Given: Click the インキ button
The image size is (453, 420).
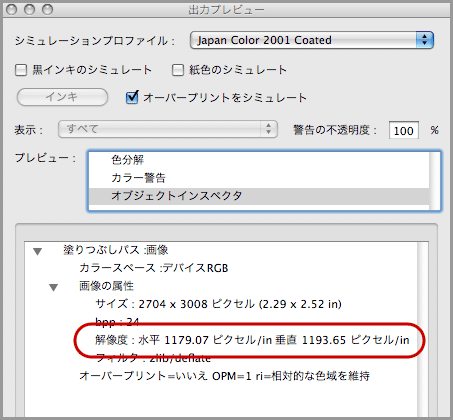Looking at the screenshot, I should (x=62, y=97).
